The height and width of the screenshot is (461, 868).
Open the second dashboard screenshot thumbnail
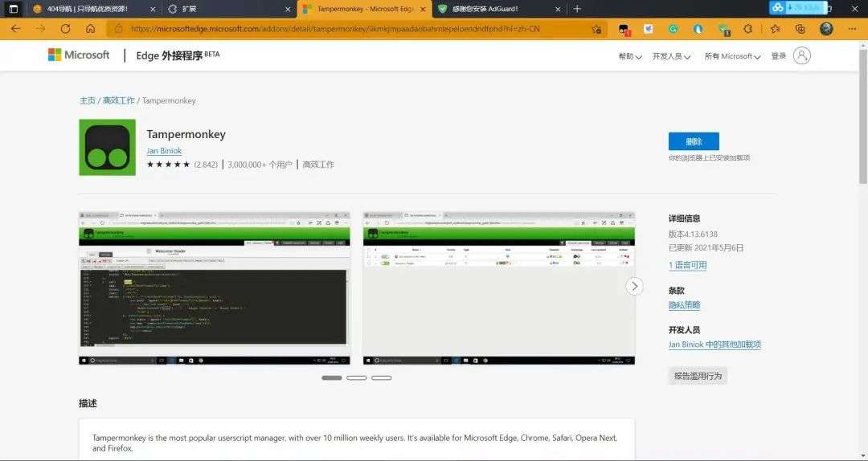tap(499, 288)
